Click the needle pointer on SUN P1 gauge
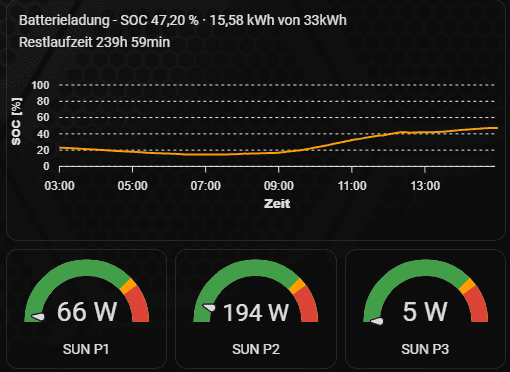510x372 pixels. click(38, 317)
